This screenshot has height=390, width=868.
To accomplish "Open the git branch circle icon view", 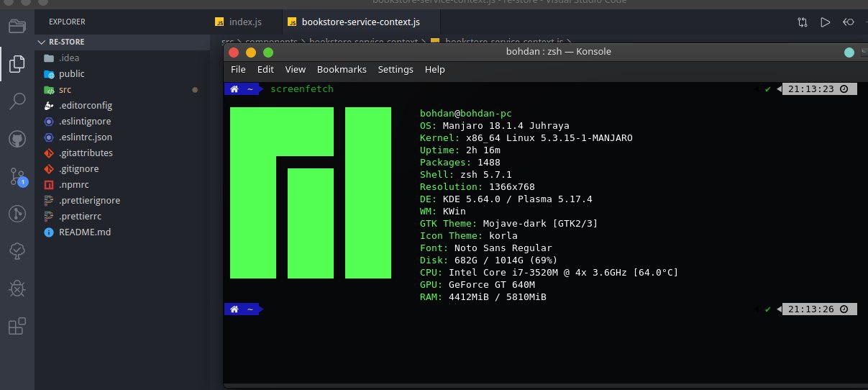I will pyautogui.click(x=17, y=214).
